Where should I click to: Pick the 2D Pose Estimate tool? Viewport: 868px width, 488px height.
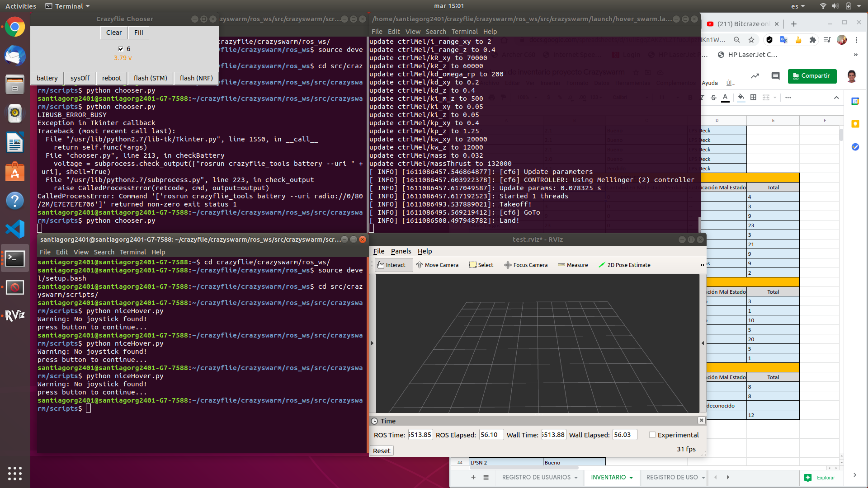[624, 265]
